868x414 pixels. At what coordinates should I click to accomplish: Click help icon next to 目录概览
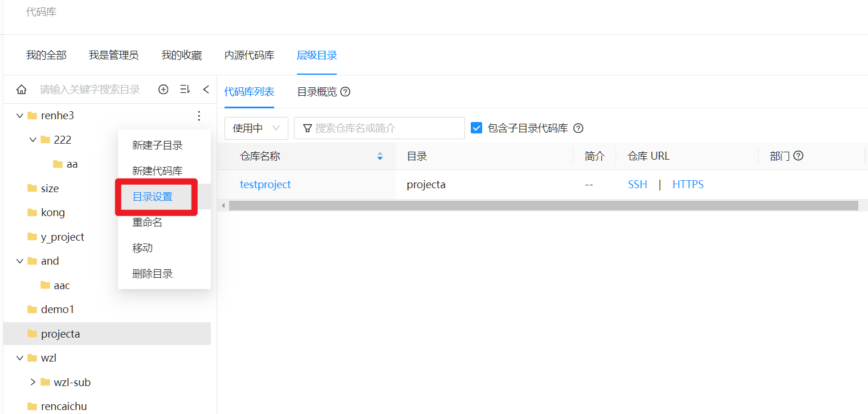point(345,92)
